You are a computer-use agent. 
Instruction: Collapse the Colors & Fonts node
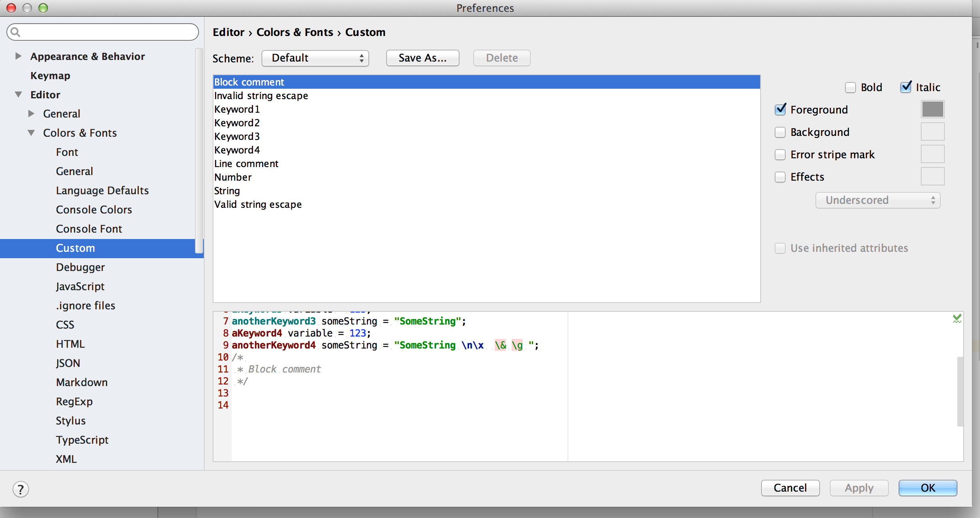31,133
